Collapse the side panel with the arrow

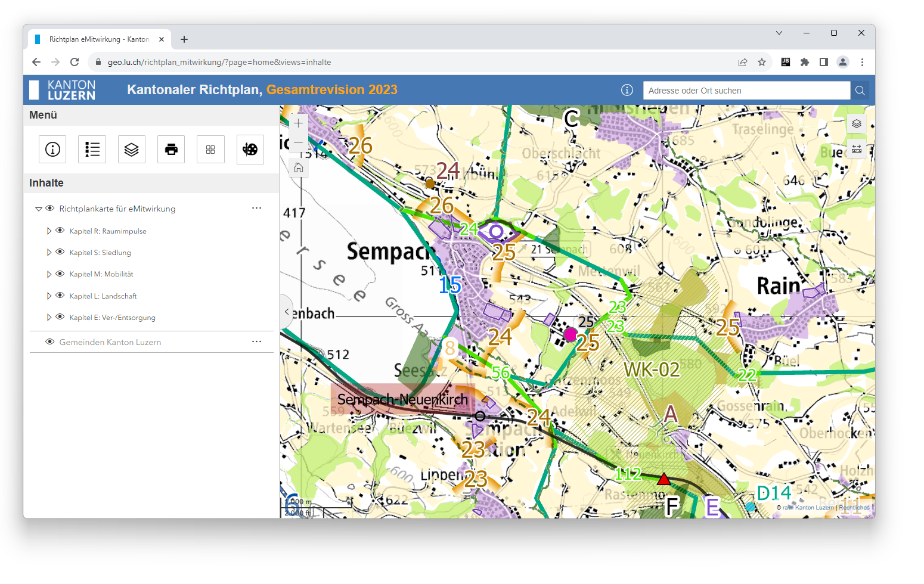(287, 312)
